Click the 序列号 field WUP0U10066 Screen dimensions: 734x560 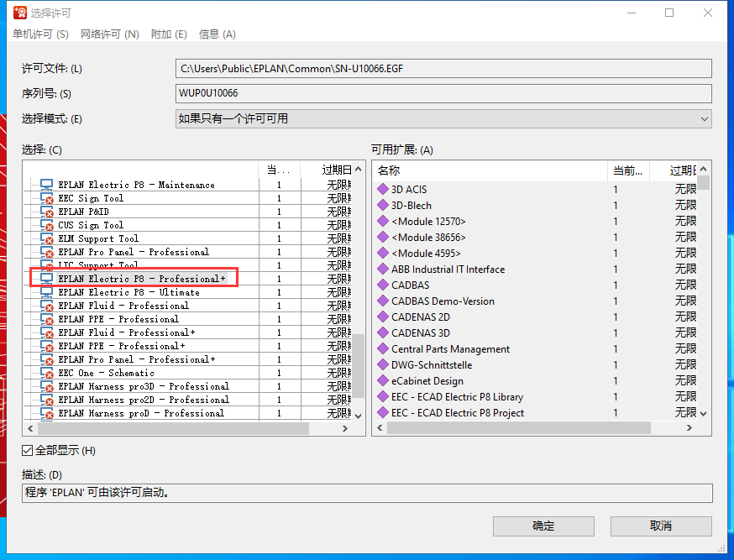(x=443, y=93)
